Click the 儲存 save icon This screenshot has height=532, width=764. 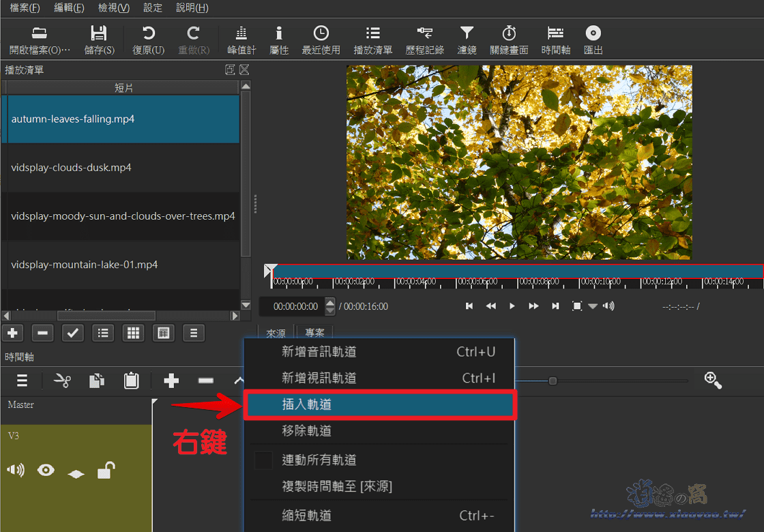click(99, 33)
